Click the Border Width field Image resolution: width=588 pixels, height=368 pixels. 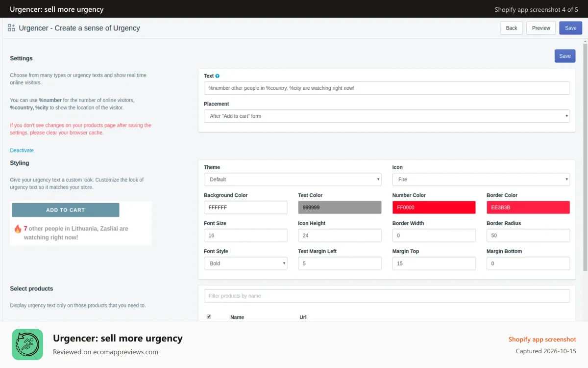pyautogui.click(x=434, y=236)
